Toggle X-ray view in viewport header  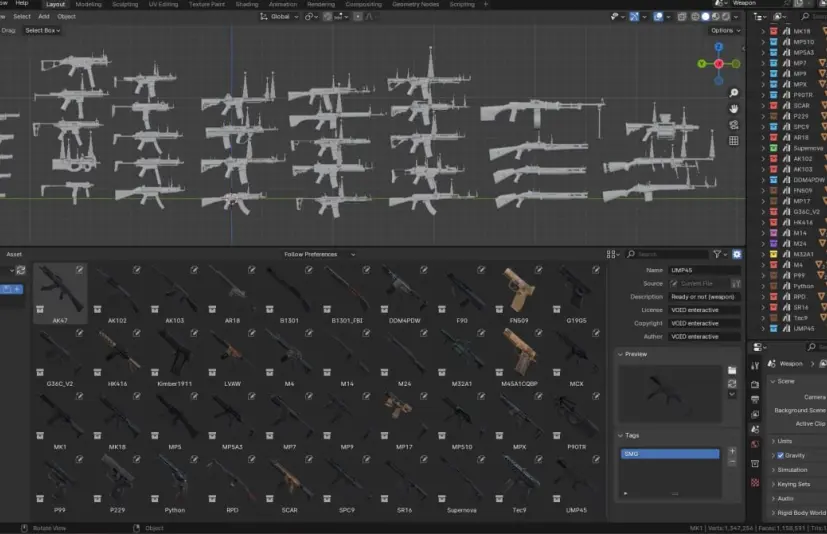point(681,17)
